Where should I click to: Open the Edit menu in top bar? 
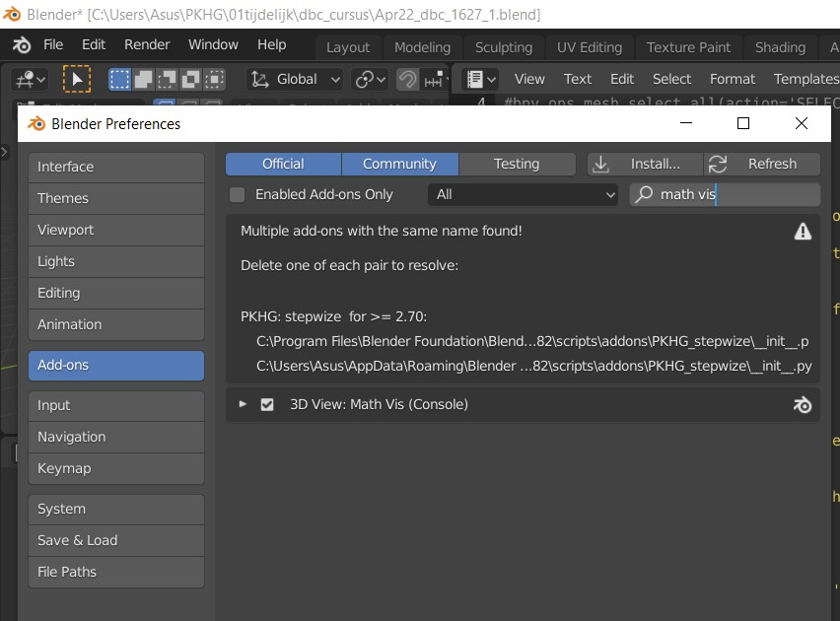[94, 44]
